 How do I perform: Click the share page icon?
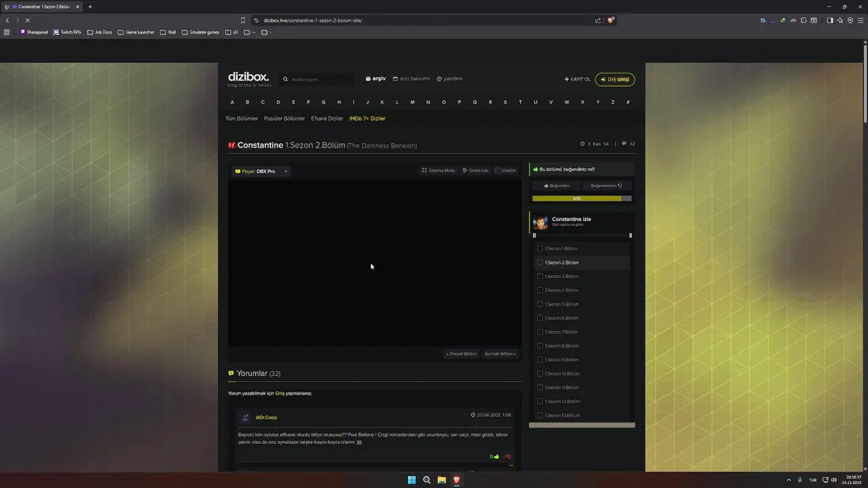pos(598,20)
